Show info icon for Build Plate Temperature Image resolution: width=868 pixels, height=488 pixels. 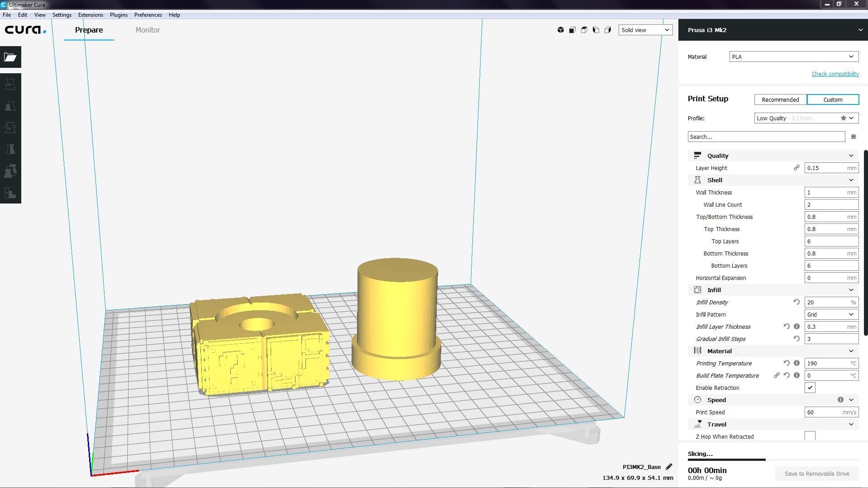click(796, 375)
